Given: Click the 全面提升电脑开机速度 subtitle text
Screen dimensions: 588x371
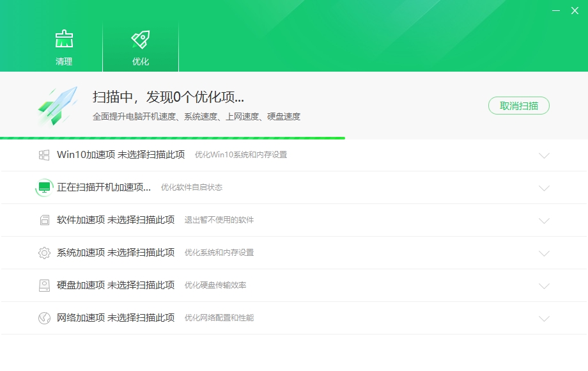Looking at the screenshot, I should click(196, 116).
